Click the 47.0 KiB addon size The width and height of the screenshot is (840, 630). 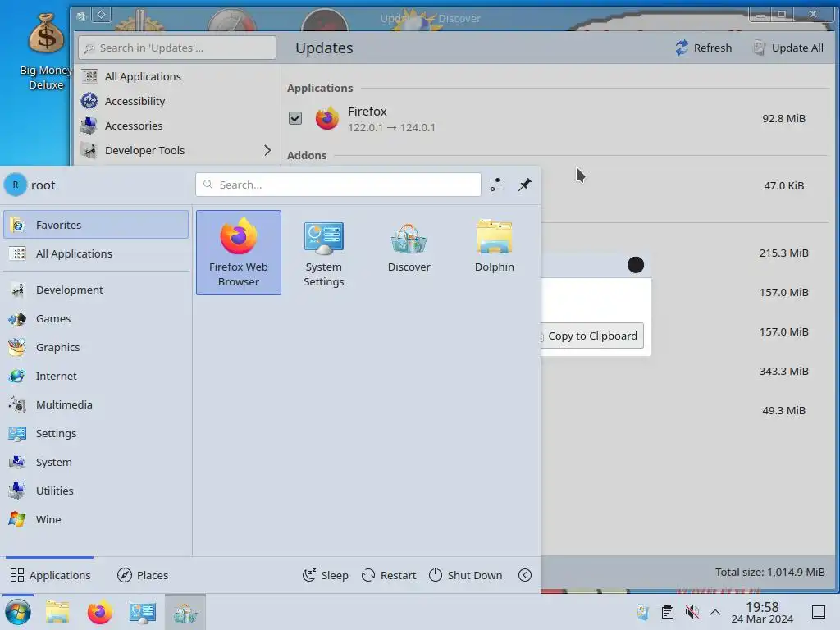click(783, 186)
